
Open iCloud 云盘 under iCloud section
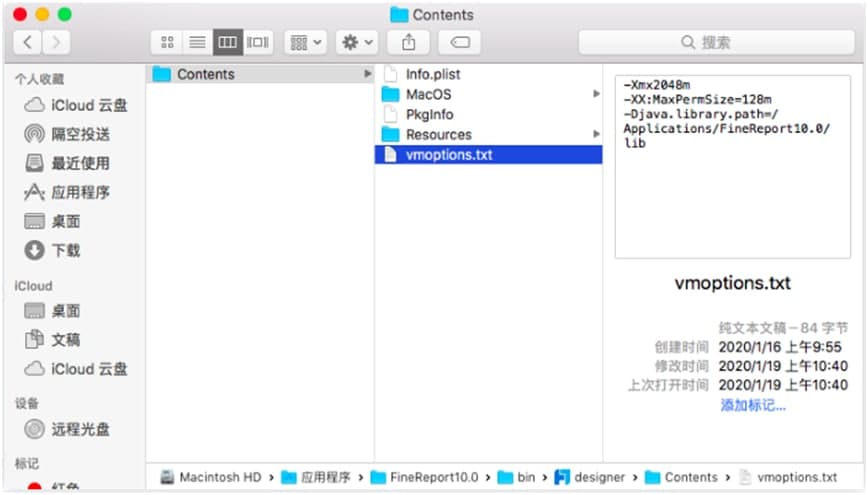[75, 369]
